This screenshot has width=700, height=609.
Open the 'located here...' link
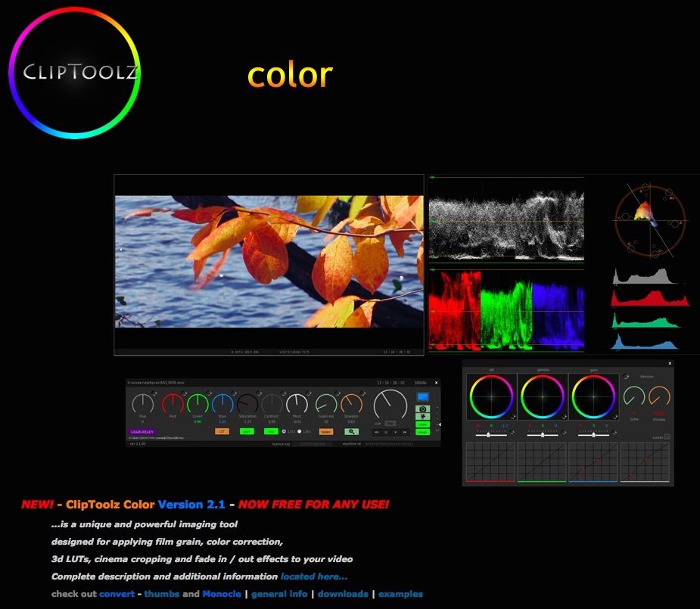[314, 576]
